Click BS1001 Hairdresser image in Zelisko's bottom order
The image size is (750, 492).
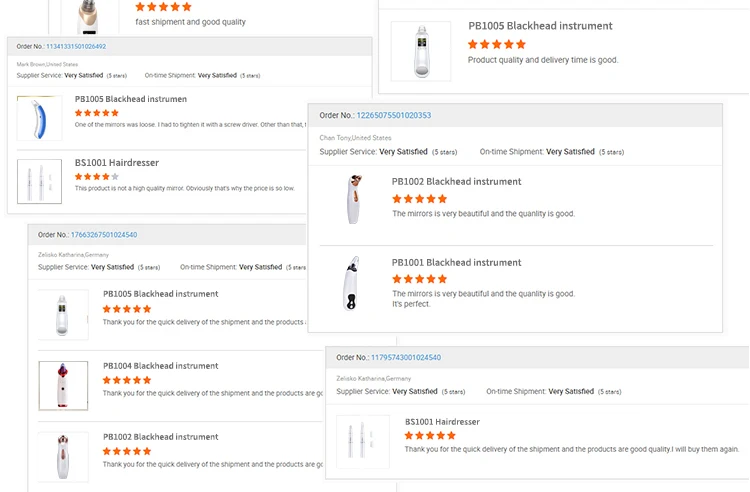[363, 442]
